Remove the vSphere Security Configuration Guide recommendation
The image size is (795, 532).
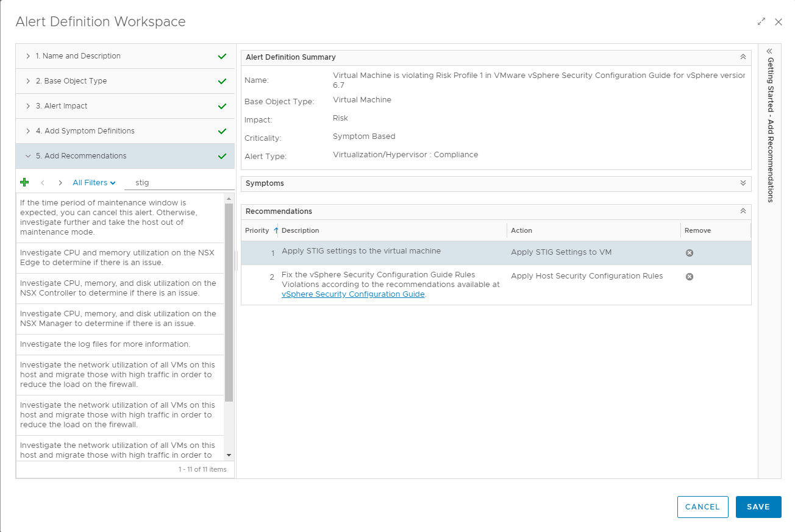click(690, 277)
